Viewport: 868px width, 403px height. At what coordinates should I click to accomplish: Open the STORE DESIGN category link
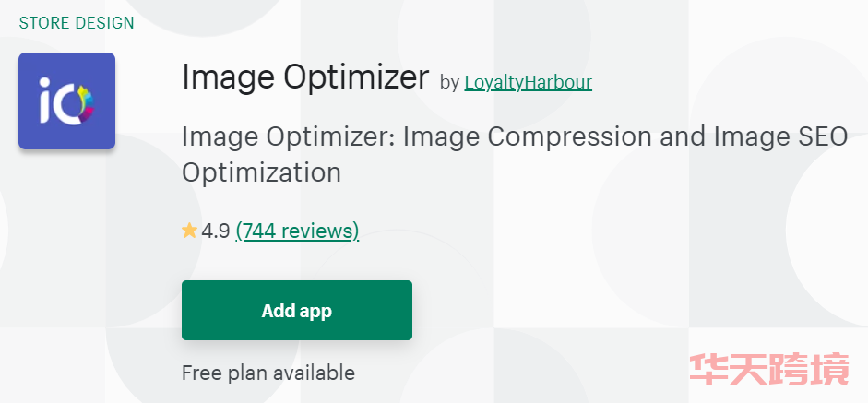[77, 23]
